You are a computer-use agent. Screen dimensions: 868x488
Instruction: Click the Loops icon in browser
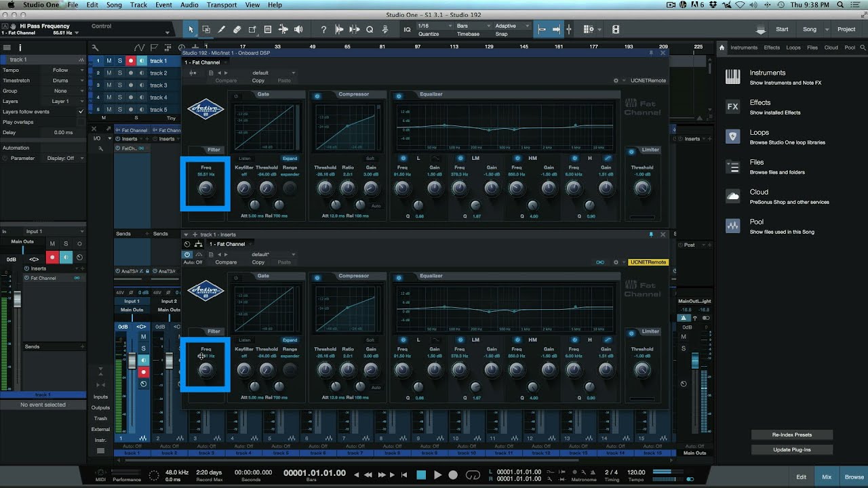[x=732, y=136]
